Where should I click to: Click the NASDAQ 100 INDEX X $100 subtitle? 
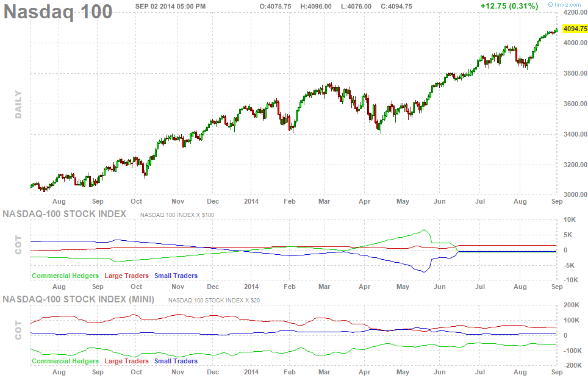[177, 215]
